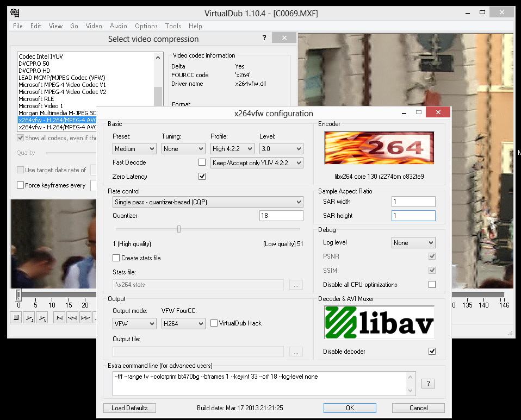
Task: Toggle the PSNR checkbox
Action: coord(432,256)
